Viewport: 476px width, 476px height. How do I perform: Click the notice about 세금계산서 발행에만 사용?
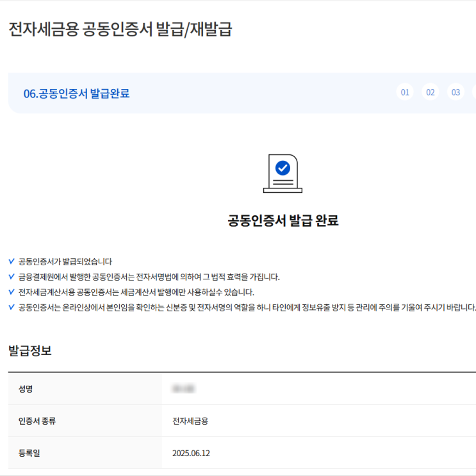tap(136, 292)
